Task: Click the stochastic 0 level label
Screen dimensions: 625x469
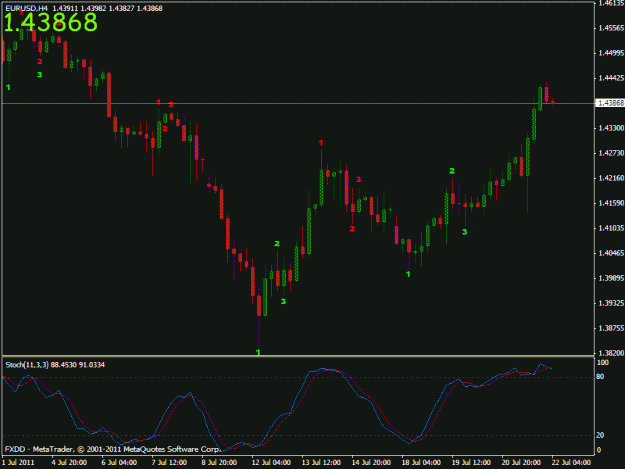Action: [599, 450]
